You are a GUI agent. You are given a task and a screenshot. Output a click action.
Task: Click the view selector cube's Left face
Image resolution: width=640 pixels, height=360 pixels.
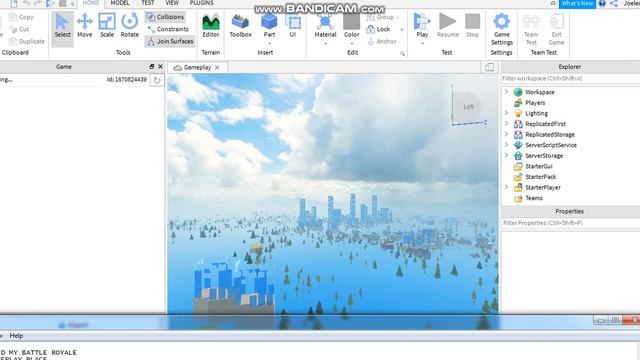[468, 107]
